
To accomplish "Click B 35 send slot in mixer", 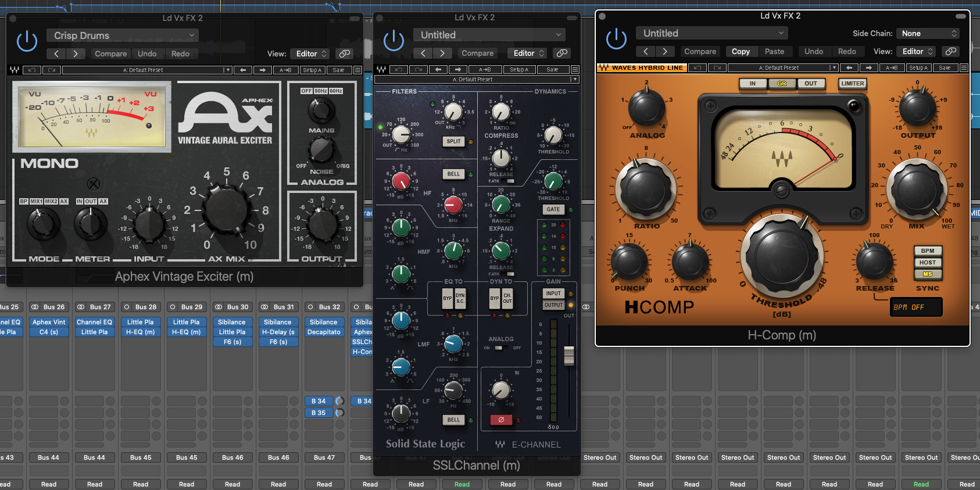I will tap(319, 413).
